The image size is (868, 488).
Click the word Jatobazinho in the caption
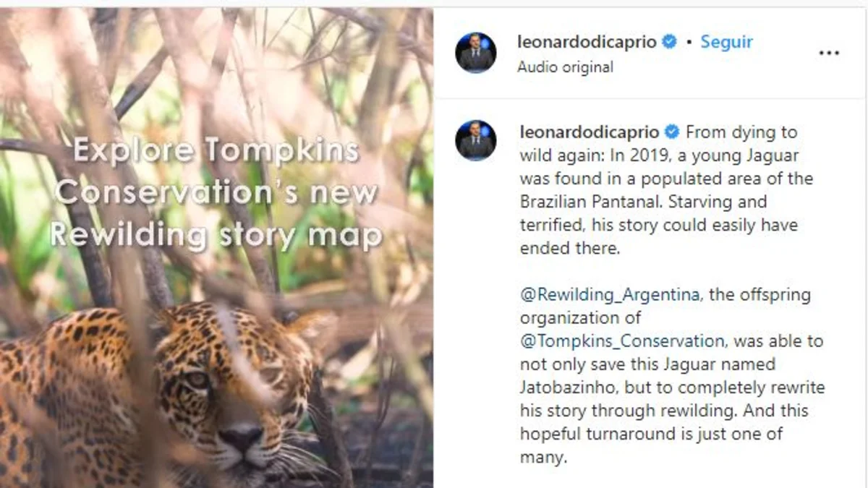click(567, 387)
